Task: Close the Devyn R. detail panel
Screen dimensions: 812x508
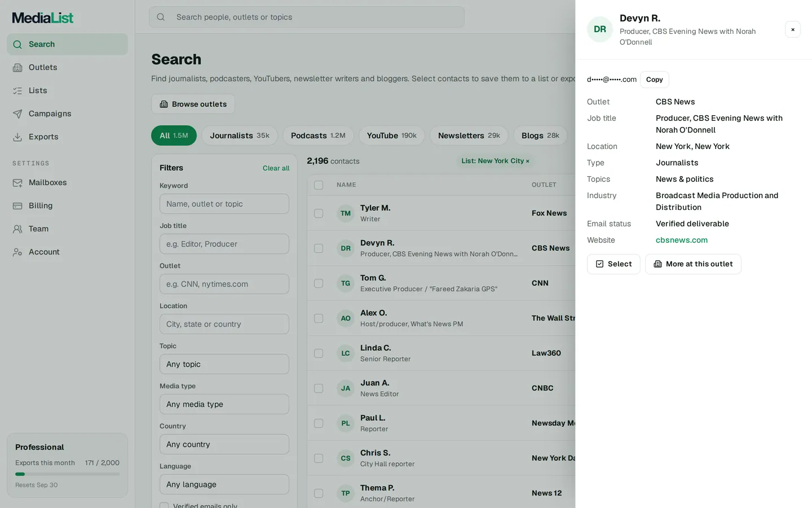Action: [x=793, y=29]
